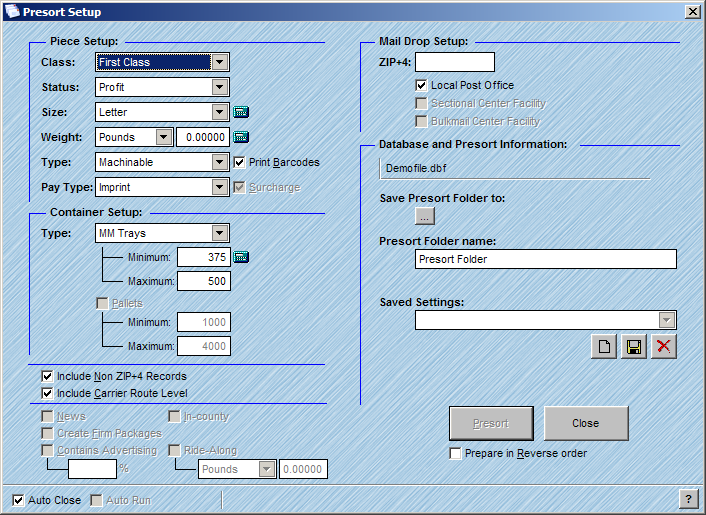This screenshot has width=706, height=515.
Task: Click the New saved settings page icon
Action: (x=604, y=347)
